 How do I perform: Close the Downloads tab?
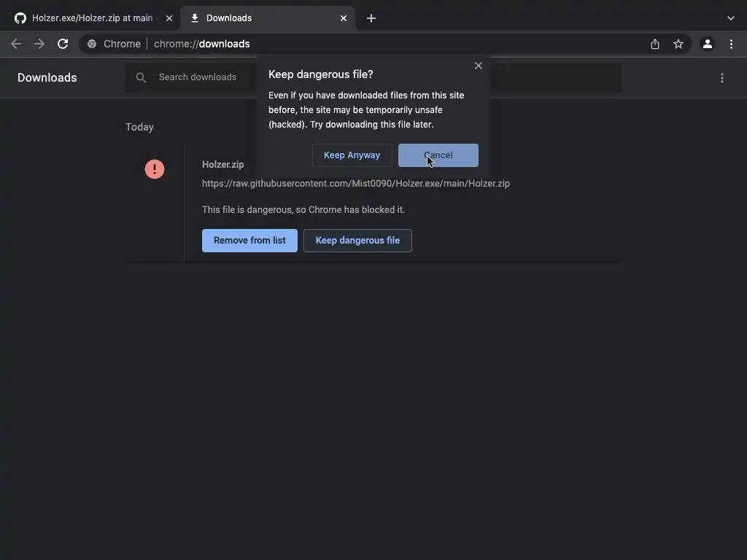pos(344,18)
